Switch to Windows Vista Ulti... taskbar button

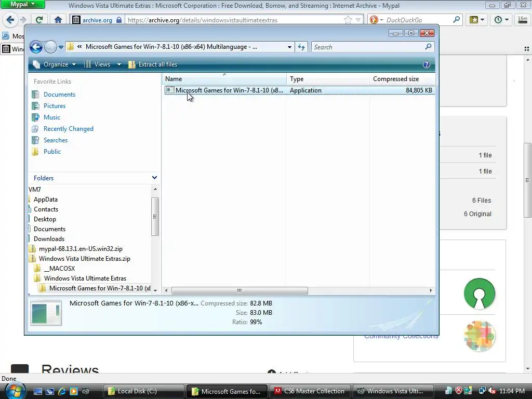tap(393, 391)
